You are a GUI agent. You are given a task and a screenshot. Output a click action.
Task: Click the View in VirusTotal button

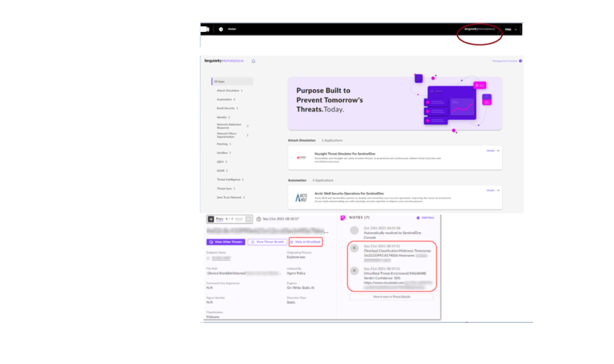tap(305, 242)
